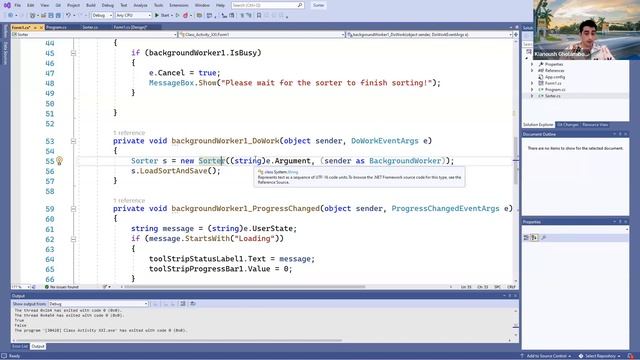Open the File menu

click(17, 5)
